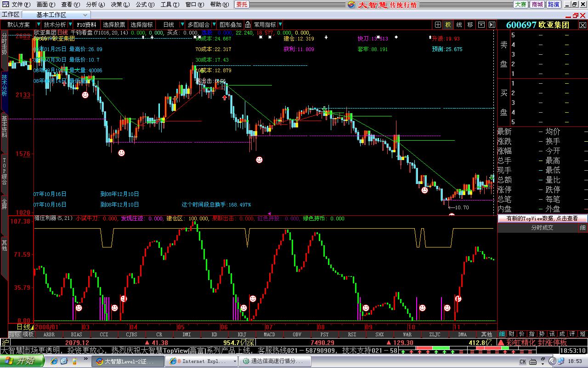Toggle the 权 (ex-rights) chart button
The height and width of the screenshot is (368, 588).
tap(448, 24)
